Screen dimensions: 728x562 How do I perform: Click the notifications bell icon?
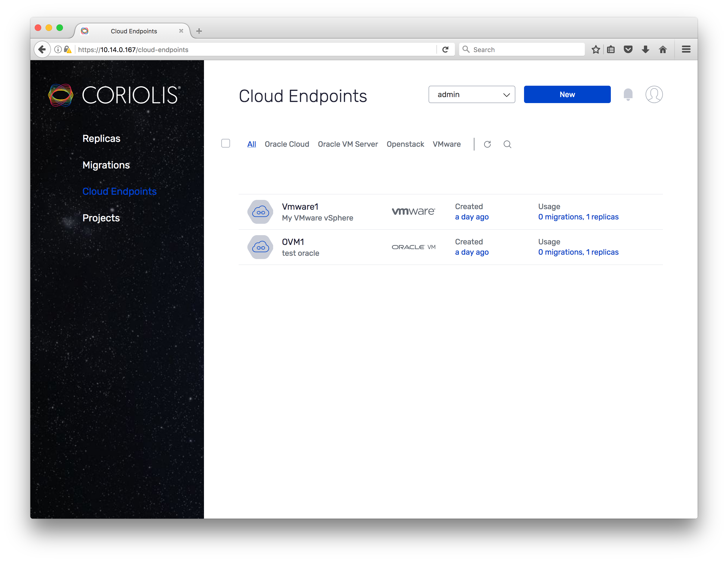tap(628, 94)
